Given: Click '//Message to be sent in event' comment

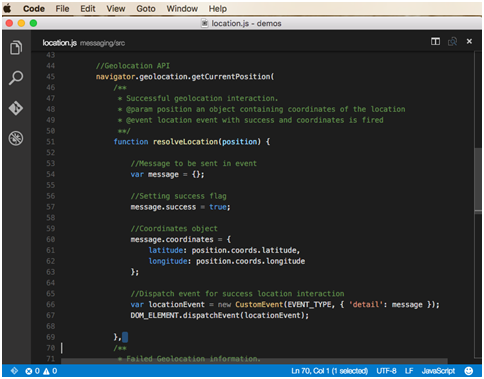Looking at the screenshot, I should [x=193, y=163].
